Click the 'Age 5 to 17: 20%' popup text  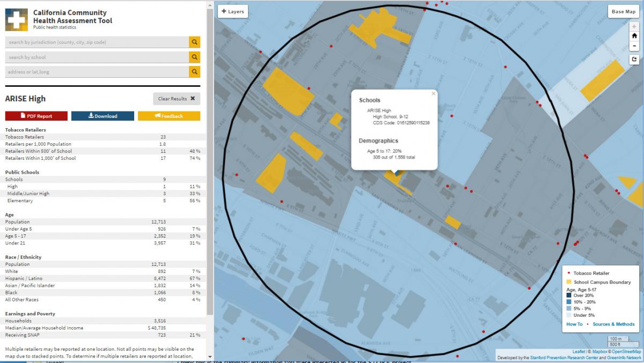(384, 151)
